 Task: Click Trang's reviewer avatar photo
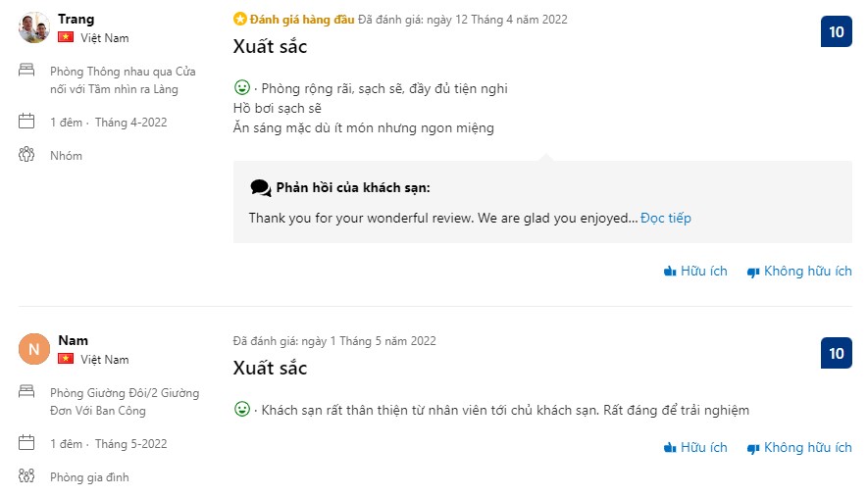(33, 27)
